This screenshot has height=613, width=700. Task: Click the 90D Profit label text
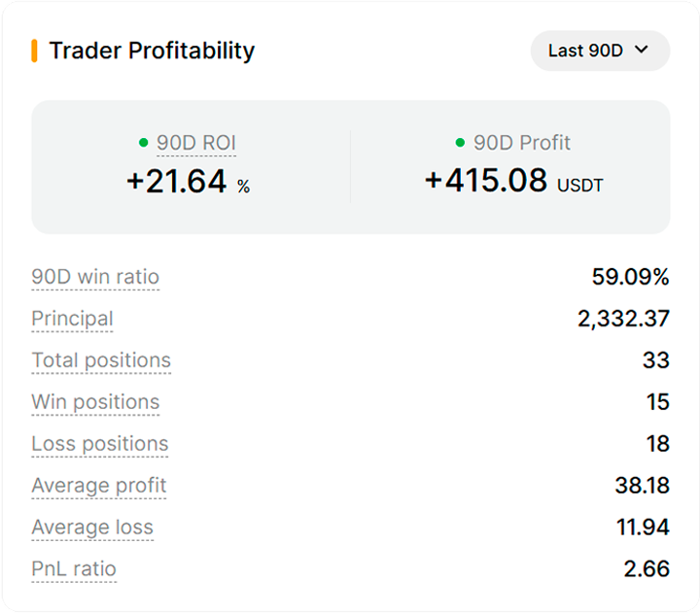point(522,143)
